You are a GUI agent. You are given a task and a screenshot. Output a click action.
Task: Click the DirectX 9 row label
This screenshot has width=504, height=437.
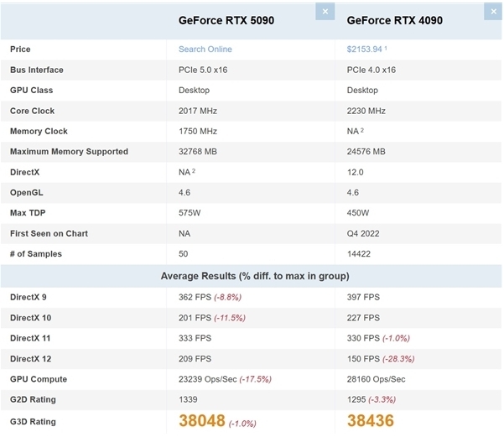pyautogui.click(x=29, y=297)
